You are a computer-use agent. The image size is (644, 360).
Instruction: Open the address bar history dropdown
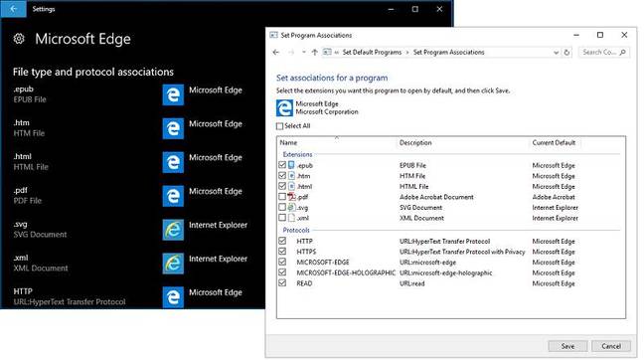[x=556, y=53]
